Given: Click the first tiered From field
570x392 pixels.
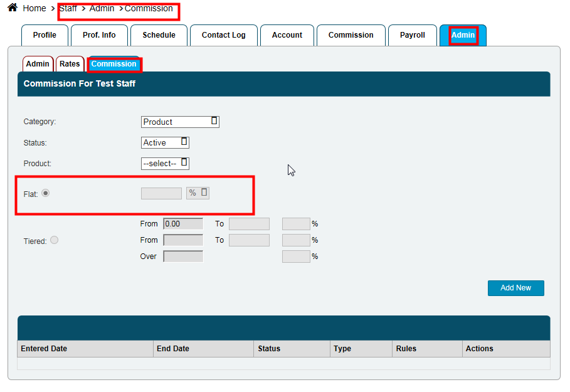Looking at the screenshot, I should tap(182, 223).
